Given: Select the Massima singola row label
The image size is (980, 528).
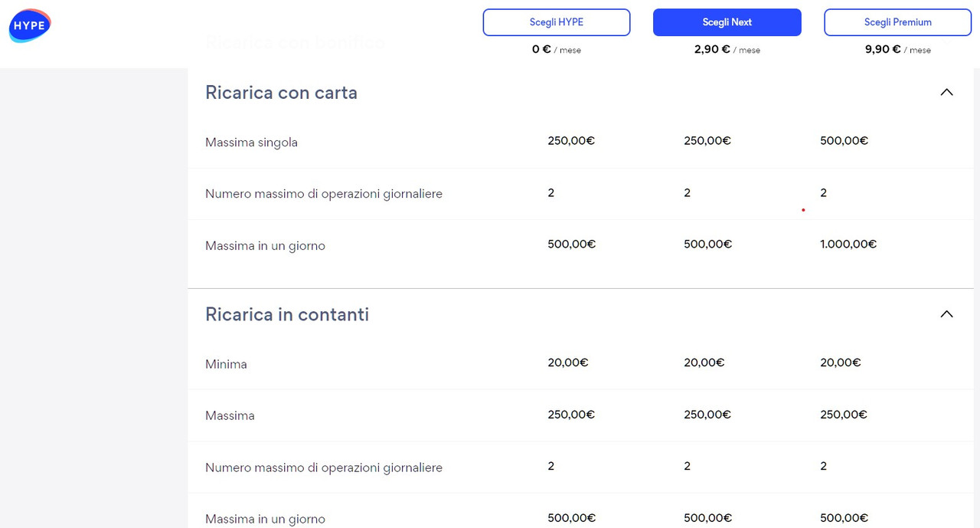Looking at the screenshot, I should point(251,143).
